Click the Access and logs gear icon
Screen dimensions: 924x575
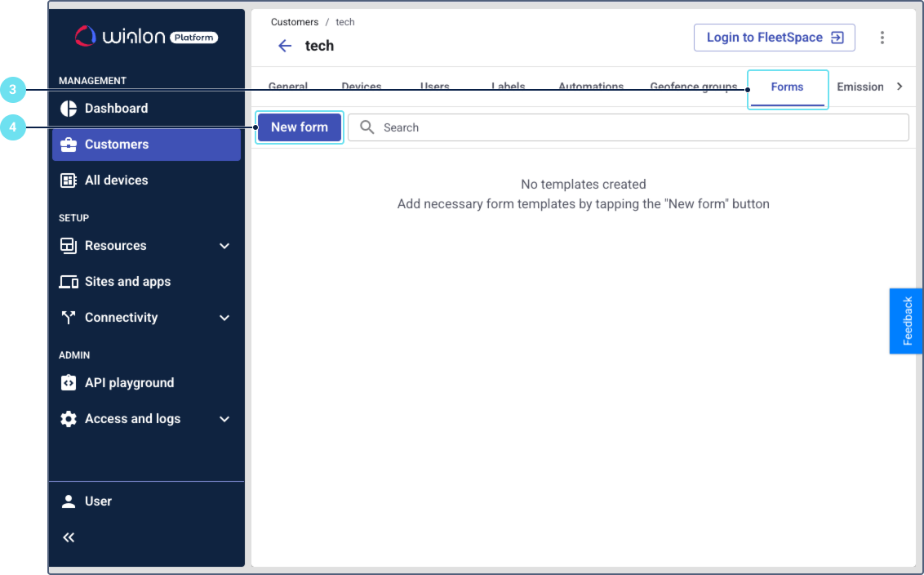tap(69, 419)
